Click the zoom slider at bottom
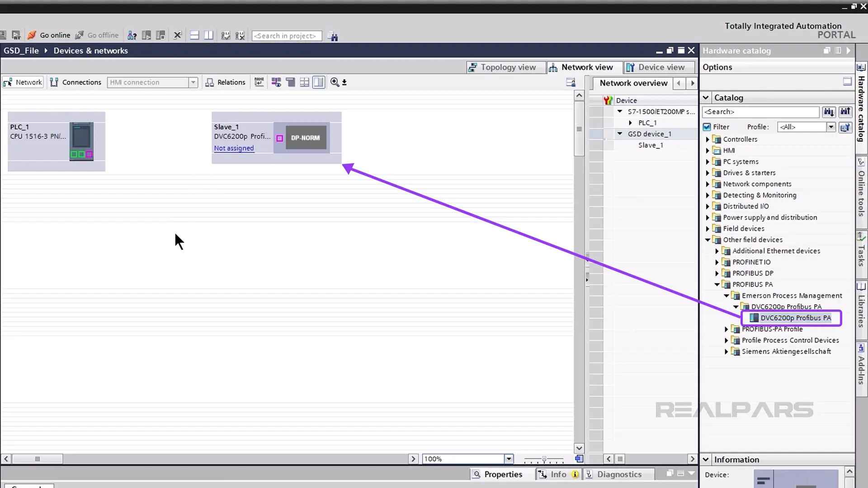Viewport: 868px width, 488px height. tap(544, 459)
